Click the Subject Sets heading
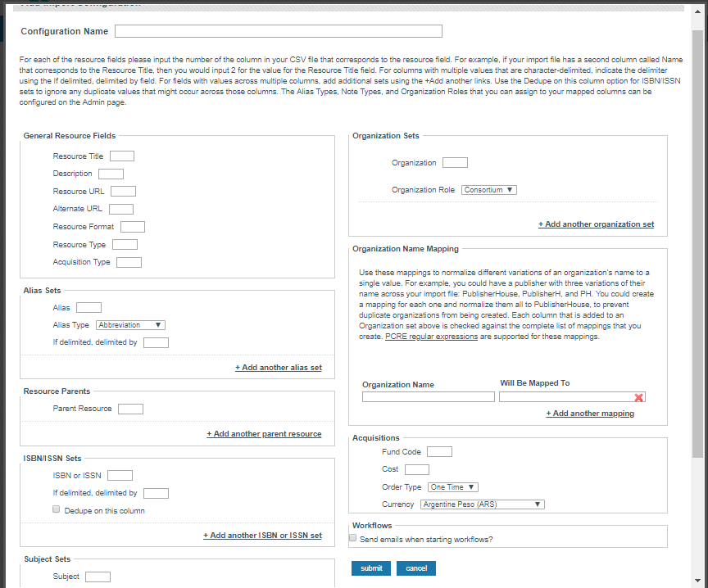Screen dimensions: 708x588 pyautogui.click(x=48, y=559)
